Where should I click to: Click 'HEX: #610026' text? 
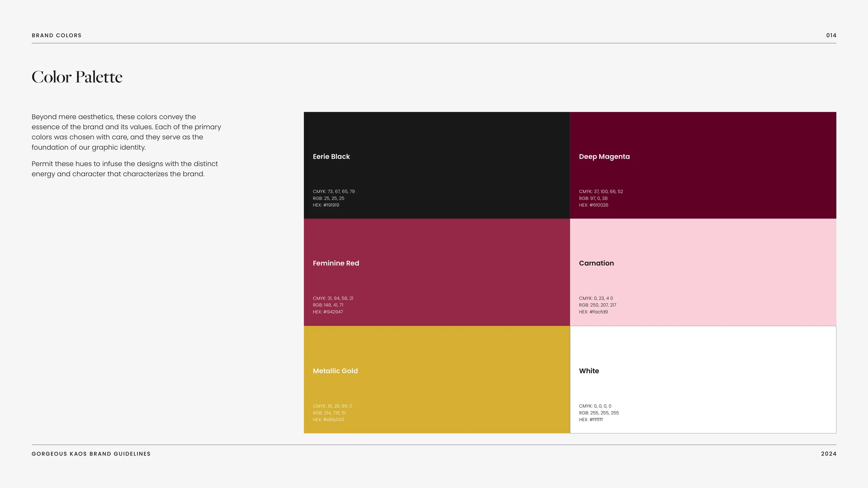[x=593, y=205]
